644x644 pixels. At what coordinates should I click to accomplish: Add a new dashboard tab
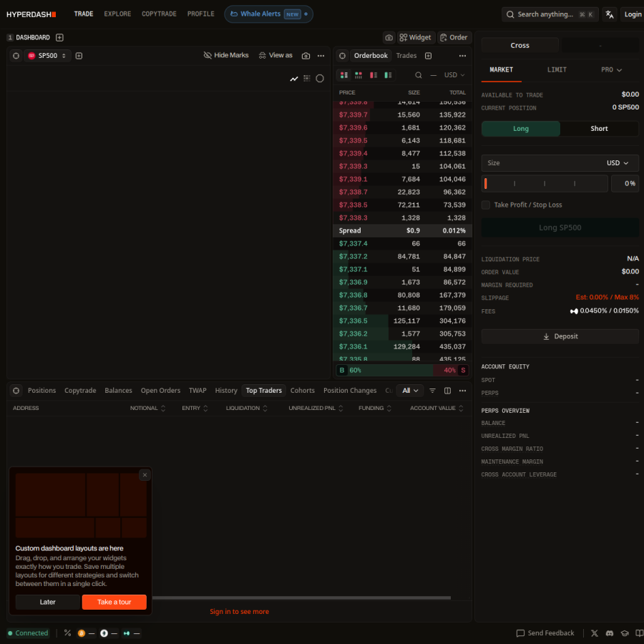click(x=59, y=37)
